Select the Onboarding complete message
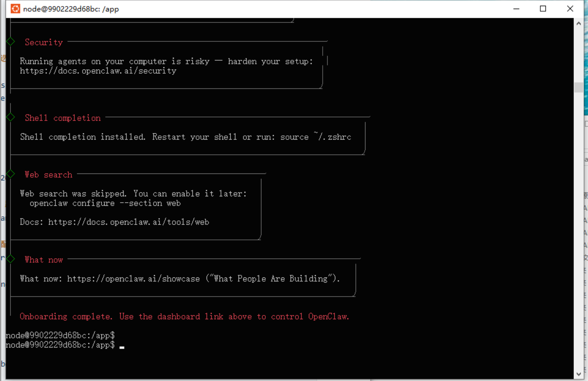Viewport: 588px width, 381px height. coord(184,316)
